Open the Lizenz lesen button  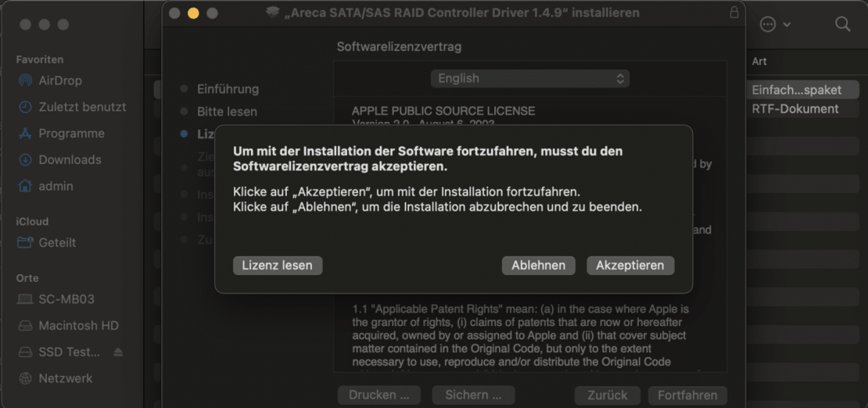277,265
